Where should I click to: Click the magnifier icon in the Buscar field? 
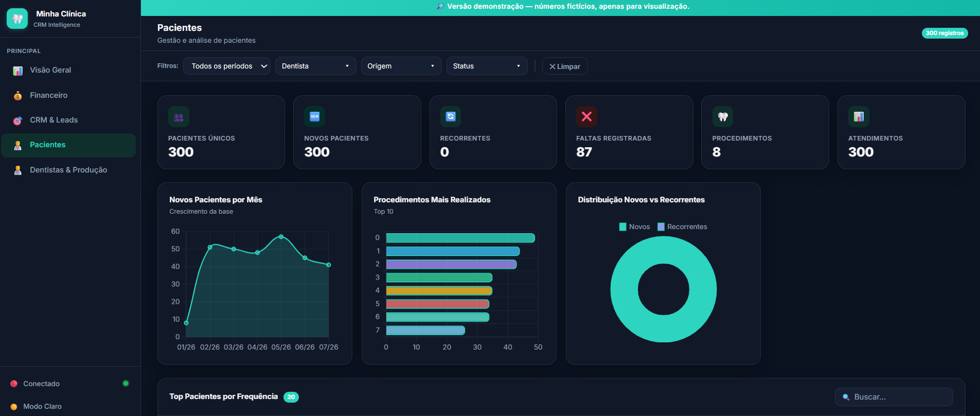(x=846, y=397)
